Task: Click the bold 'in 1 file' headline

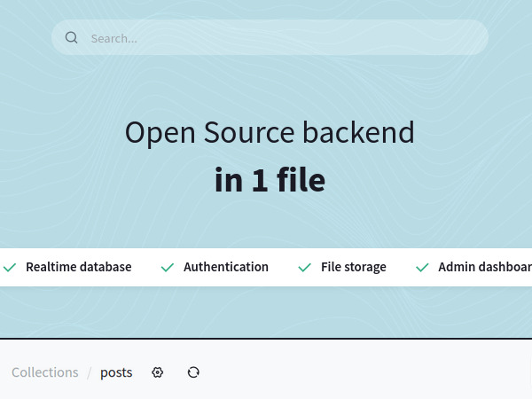Action: [x=270, y=180]
